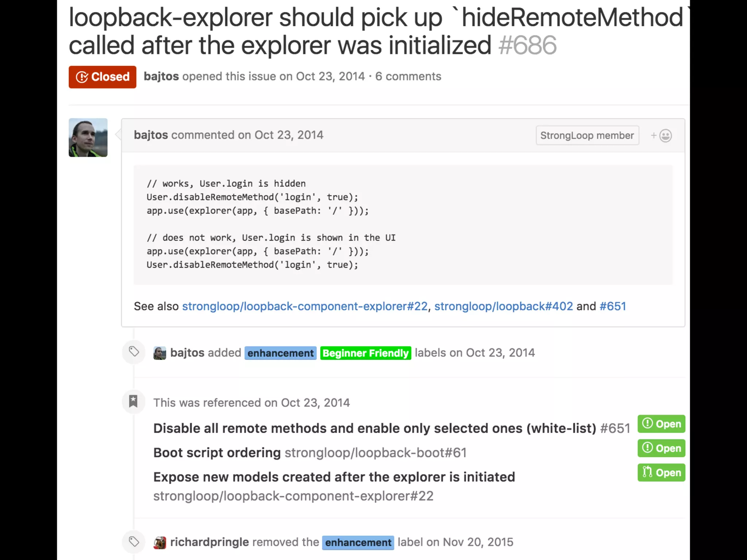Open bajtos's large profile avatar
This screenshot has width=747, height=560.
pos(88,137)
